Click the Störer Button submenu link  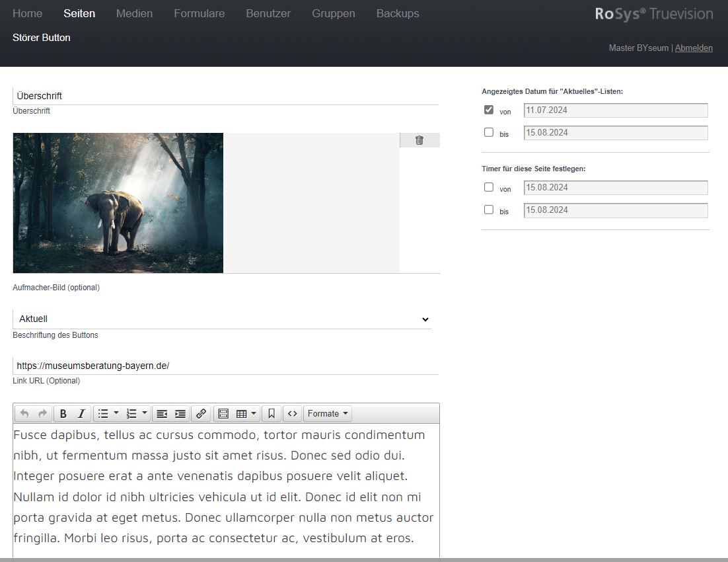[x=41, y=38]
